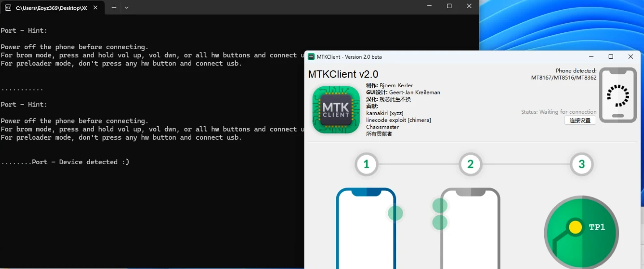Image resolution: width=644 pixels, height=269 pixels.
Task: Click '所有贡献者' all contributors text
Action: [379, 134]
